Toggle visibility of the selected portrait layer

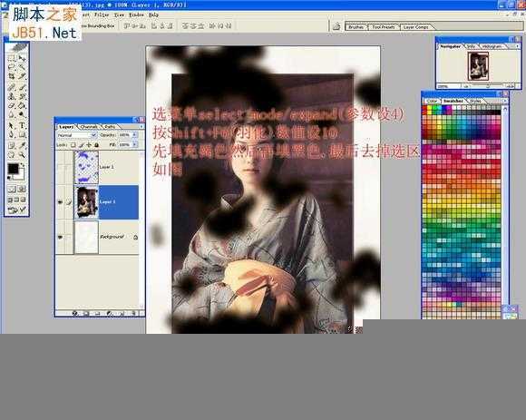pyautogui.click(x=60, y=202)
